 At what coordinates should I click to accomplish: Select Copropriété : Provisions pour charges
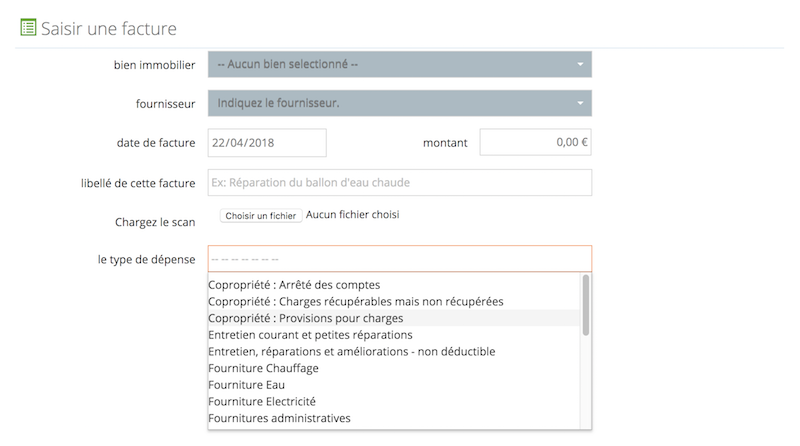[393, 318]
